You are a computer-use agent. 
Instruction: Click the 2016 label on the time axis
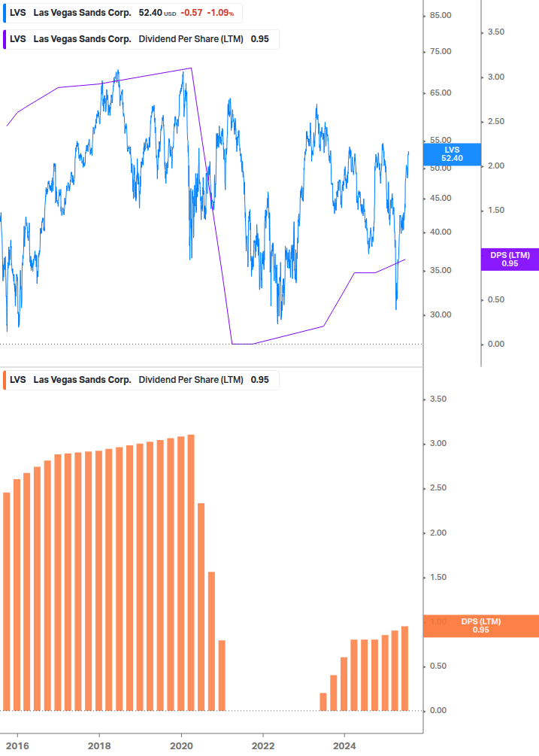[x=17, y=746]
